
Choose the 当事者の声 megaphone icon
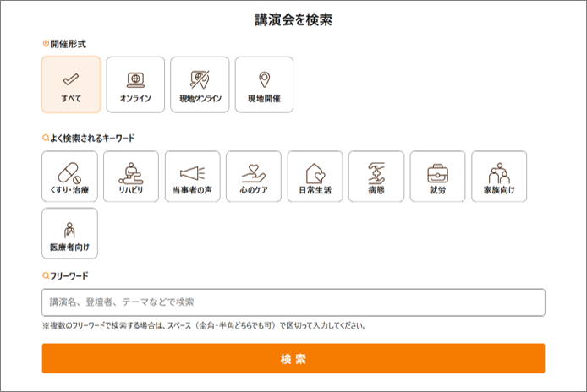pos(192,173)
